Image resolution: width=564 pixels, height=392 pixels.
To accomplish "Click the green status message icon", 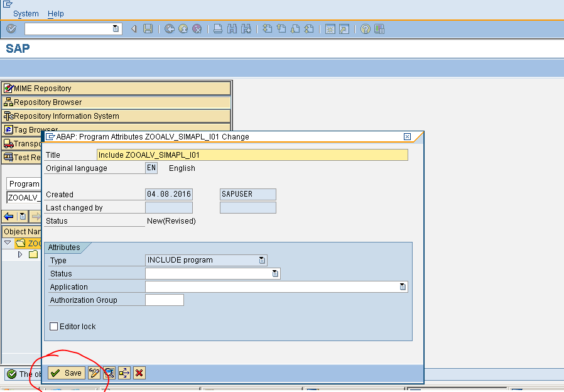I will pos(11,374).
